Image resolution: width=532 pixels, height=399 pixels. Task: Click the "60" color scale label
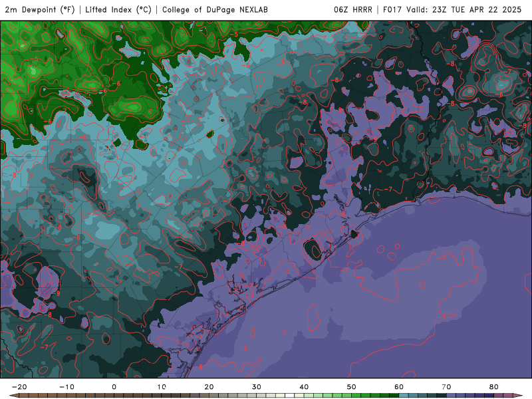399,387
